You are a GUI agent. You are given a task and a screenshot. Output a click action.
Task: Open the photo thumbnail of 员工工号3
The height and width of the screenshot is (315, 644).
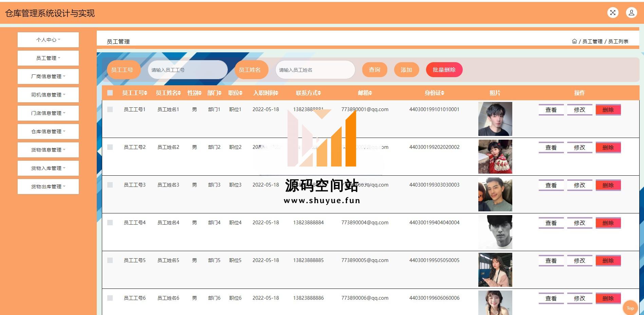[x=495, y=194]
